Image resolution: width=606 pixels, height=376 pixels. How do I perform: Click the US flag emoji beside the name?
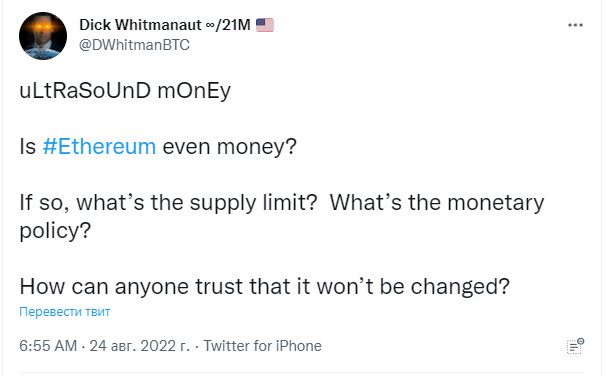[265, 25]
